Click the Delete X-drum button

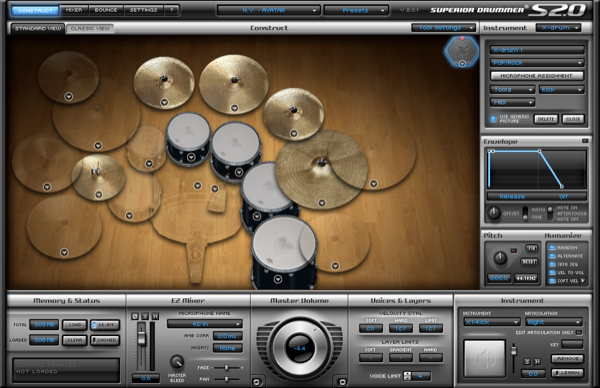click(546, 119)
